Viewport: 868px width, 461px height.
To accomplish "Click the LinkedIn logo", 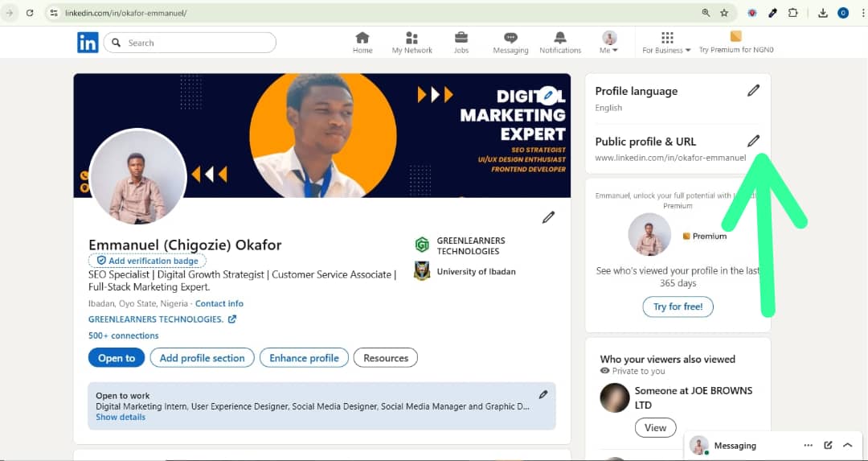I will [88, 43].
